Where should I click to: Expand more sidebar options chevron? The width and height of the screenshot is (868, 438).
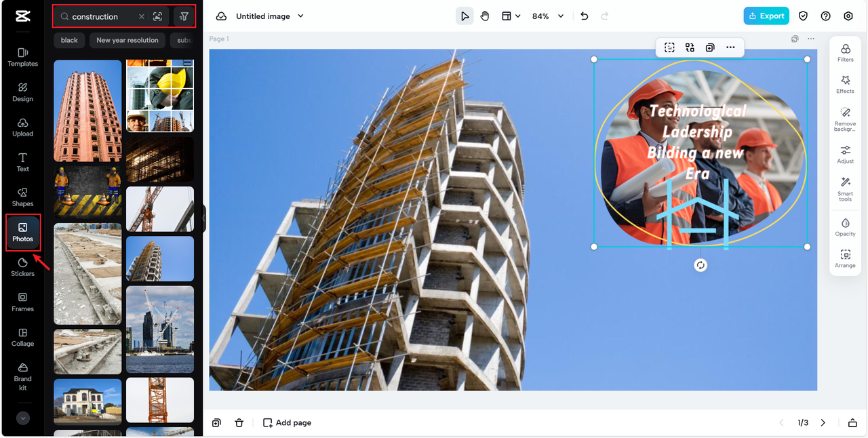coord(23,418)
